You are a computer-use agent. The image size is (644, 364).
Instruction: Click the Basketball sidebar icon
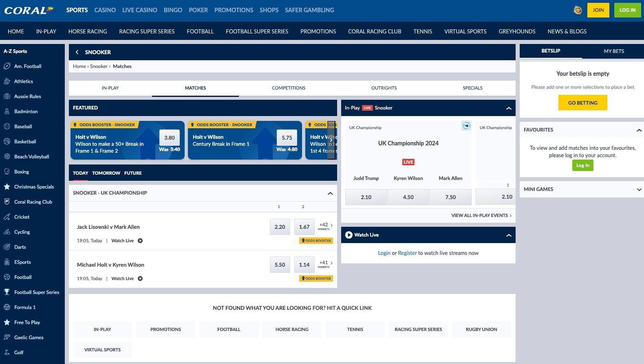tap(7, 142)
